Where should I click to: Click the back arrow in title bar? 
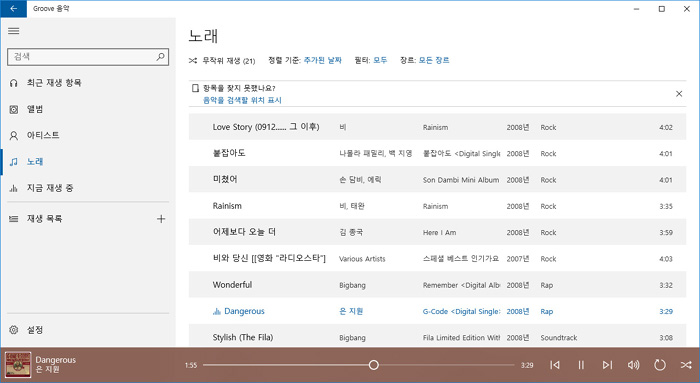pos(13,8)
